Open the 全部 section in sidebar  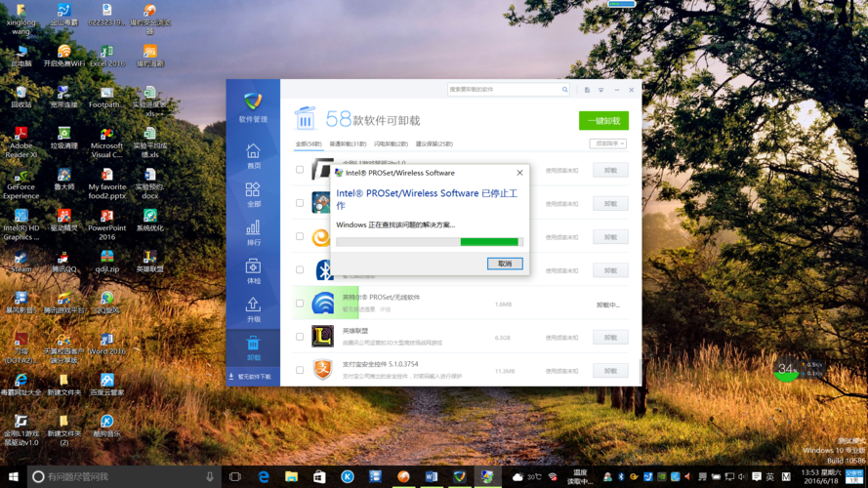tap(253, 195)
